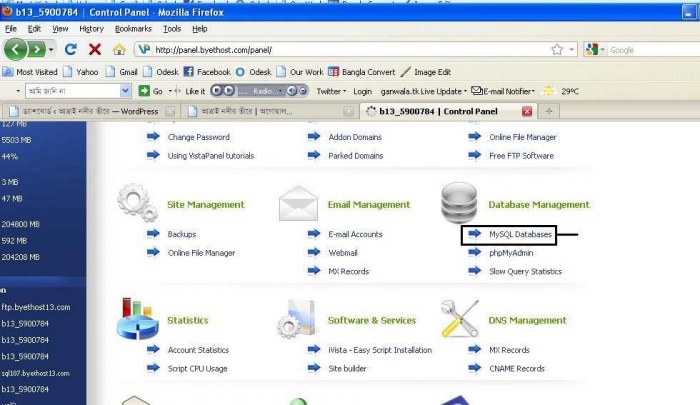The image size is (700, 405).
Task: Click the browser Forward arrow button
Action: pyautogui.click(x=37, y=49)
